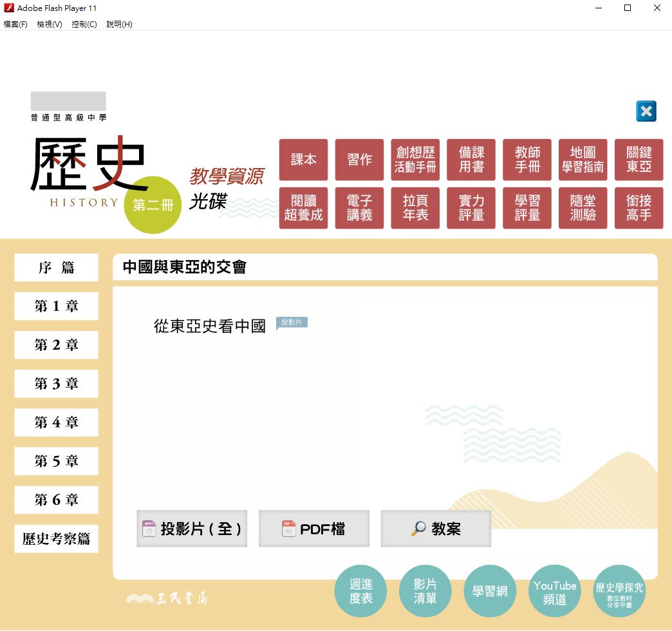Open the 教案 lesson plan button
This screenshot has height=631, width=672.
[x=436, y=529]
